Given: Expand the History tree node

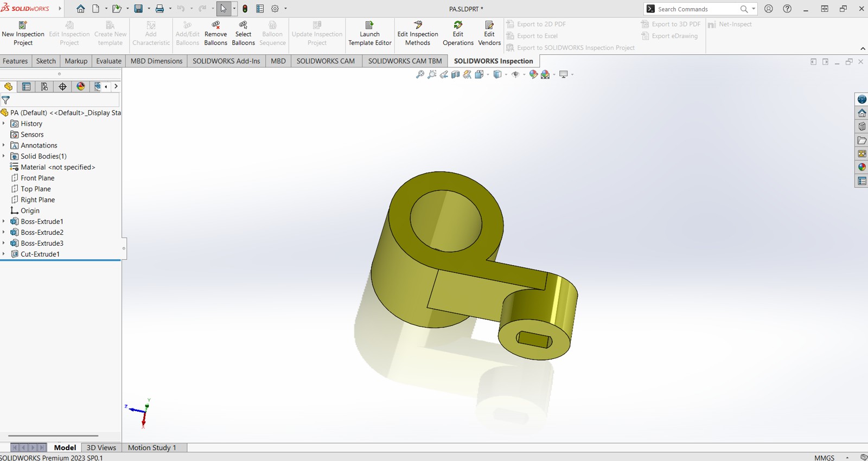Looking at the screenshot, I should coord(4,124).
